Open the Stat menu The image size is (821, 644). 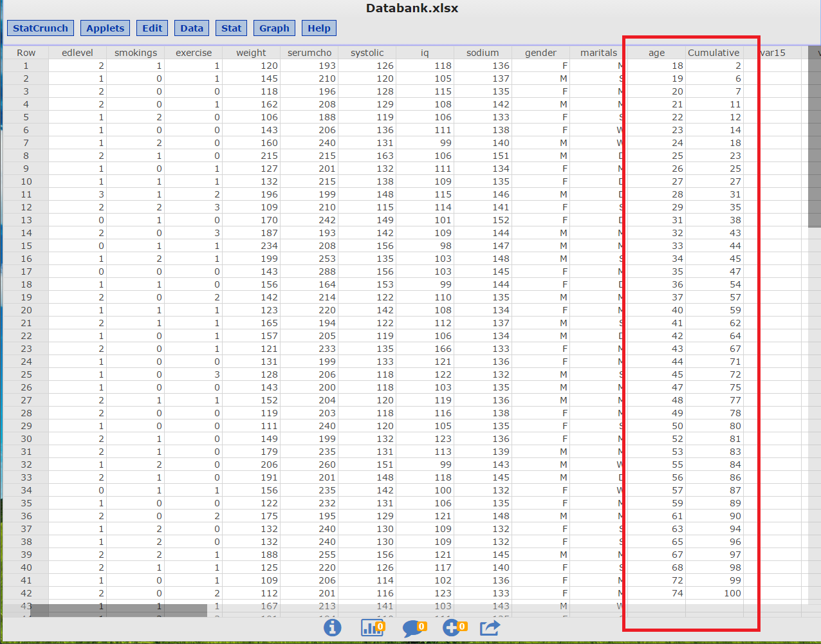232,28
